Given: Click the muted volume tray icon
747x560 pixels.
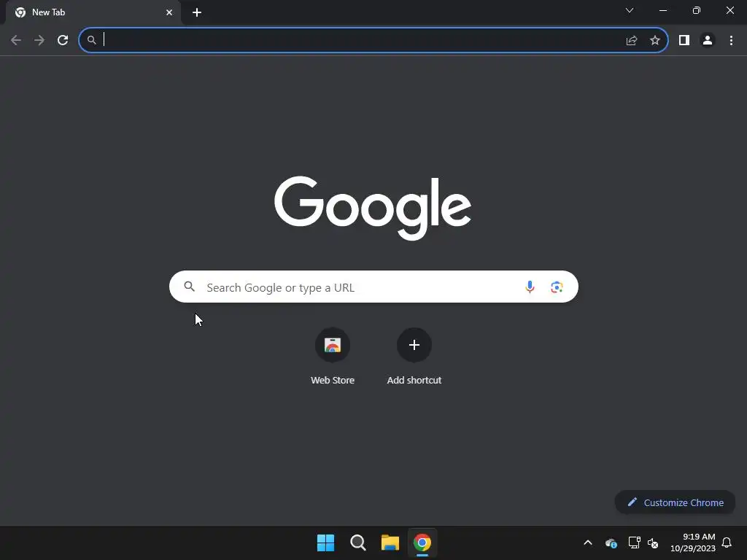Looking at the screenshot, I should tap(653, 542).
